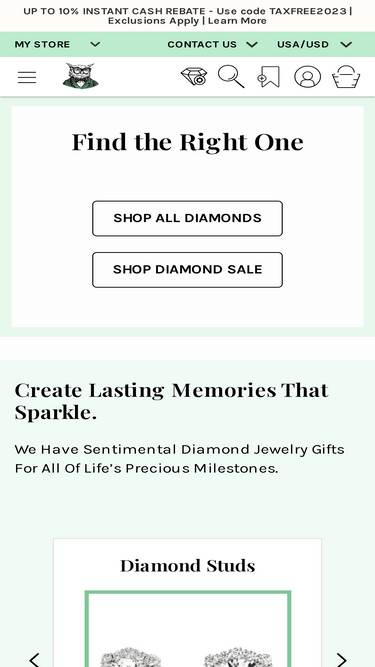Expand the Contact Us dropdown
The width and height of the screenshot is (375, 667).
tap(213, 44)
